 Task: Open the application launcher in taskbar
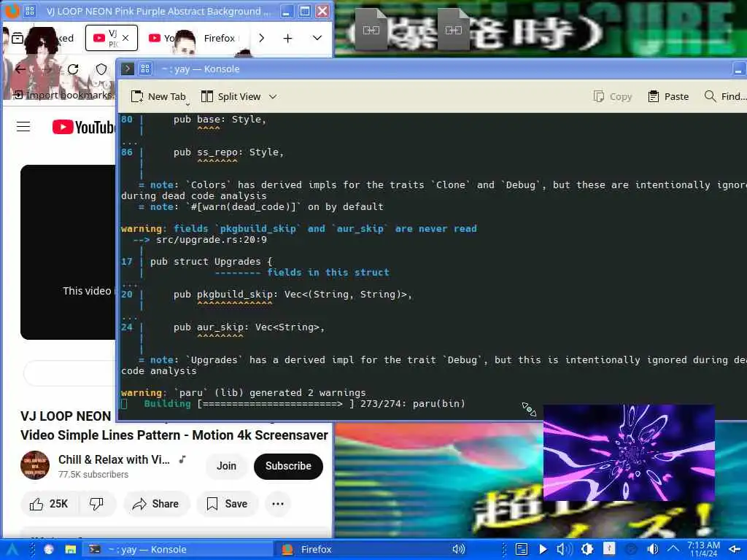pyautogui.click(x=12, y=550)
